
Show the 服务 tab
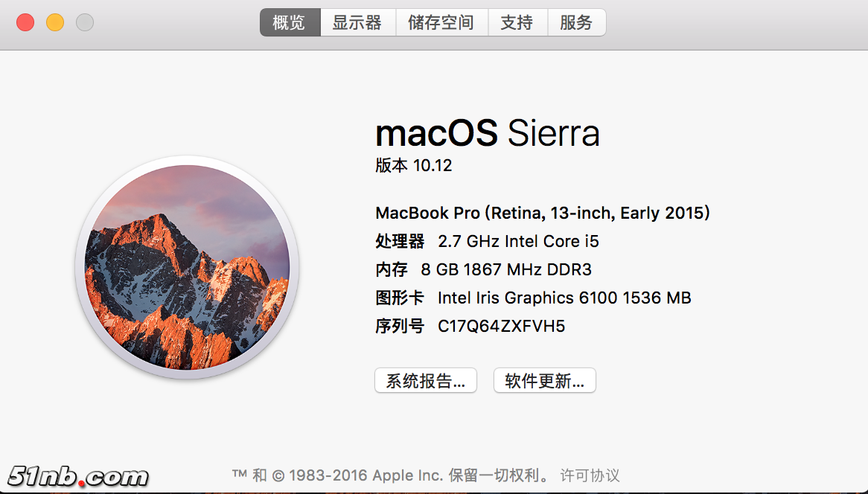pyautogui.click(x=576, y=22)
